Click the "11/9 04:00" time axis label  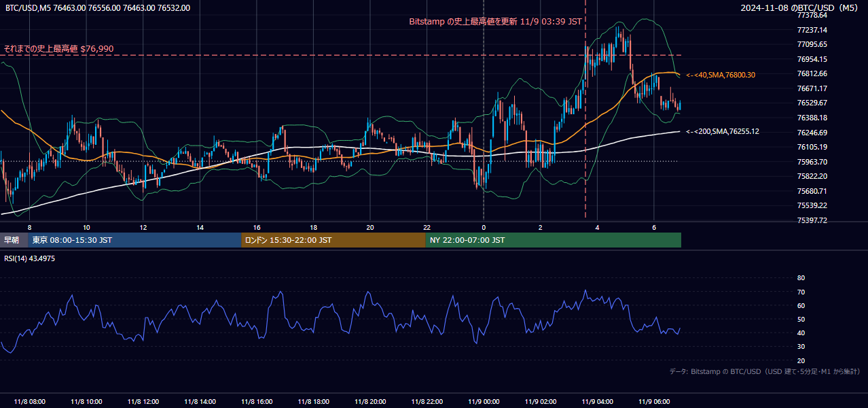598,402
